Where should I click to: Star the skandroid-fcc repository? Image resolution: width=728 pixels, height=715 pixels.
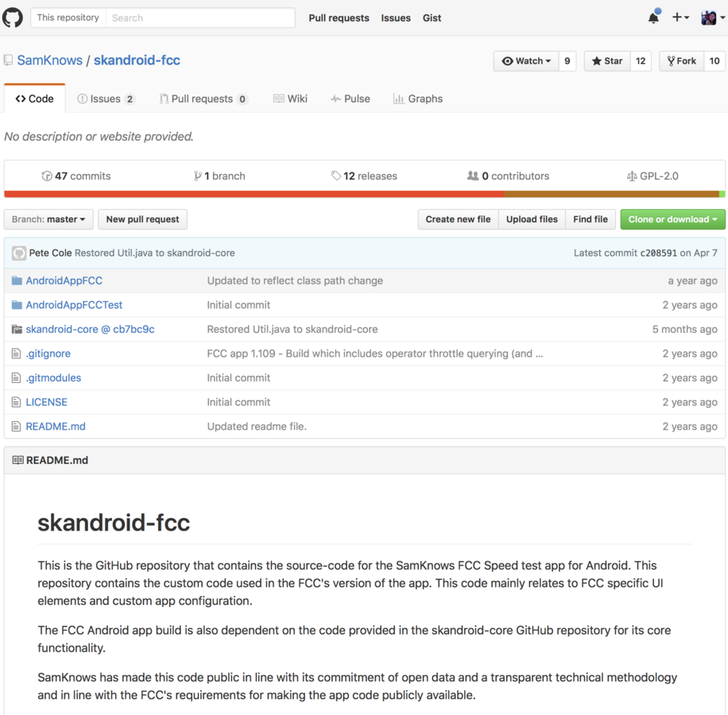point(607,61)
